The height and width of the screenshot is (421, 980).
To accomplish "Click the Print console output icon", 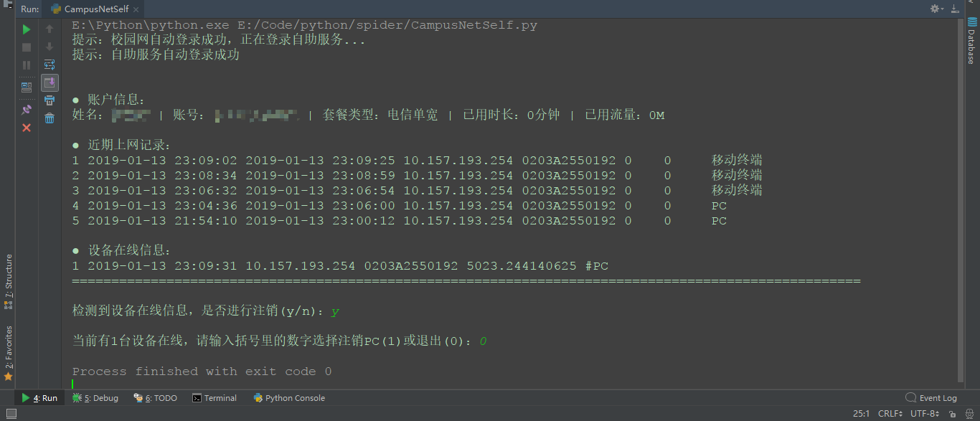I will [x=50, y=100].
